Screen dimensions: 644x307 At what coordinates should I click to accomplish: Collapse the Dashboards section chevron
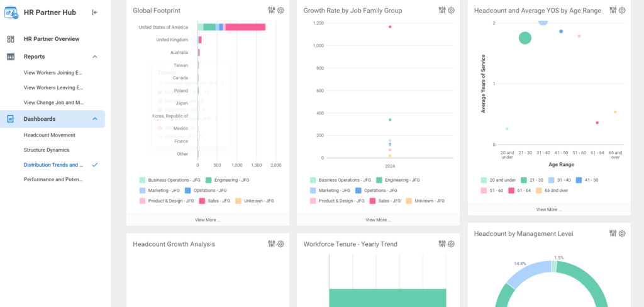pos(95,119)
